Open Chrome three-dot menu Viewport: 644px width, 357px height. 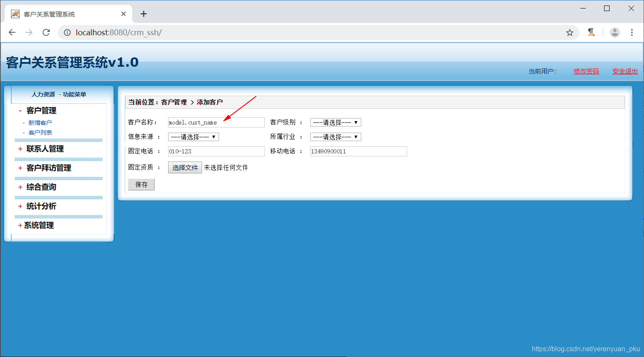click(632, 32)
